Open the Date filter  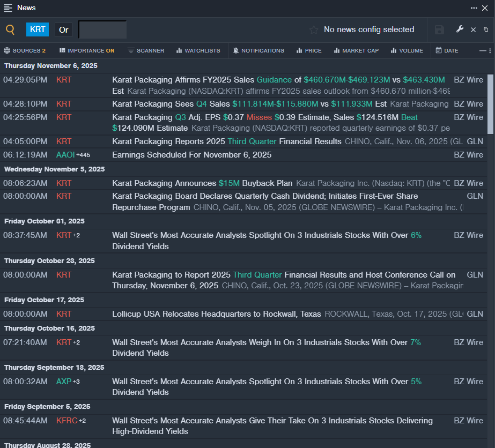click(447, 50)
